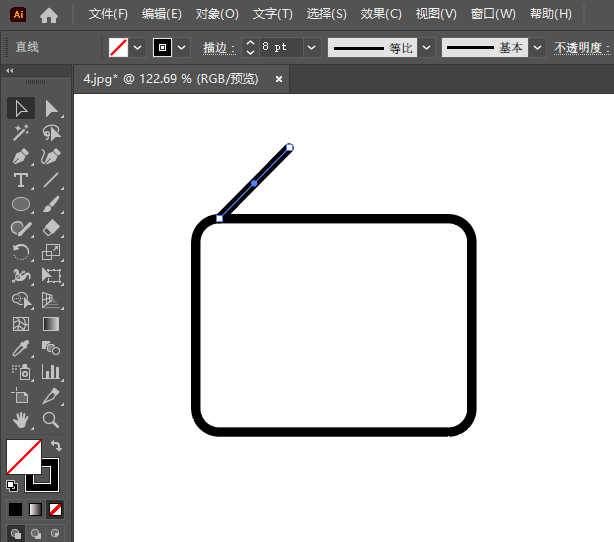This screenshot has height=542, width=614.
Task: Pick the Curvature tool
Action: 51,157
